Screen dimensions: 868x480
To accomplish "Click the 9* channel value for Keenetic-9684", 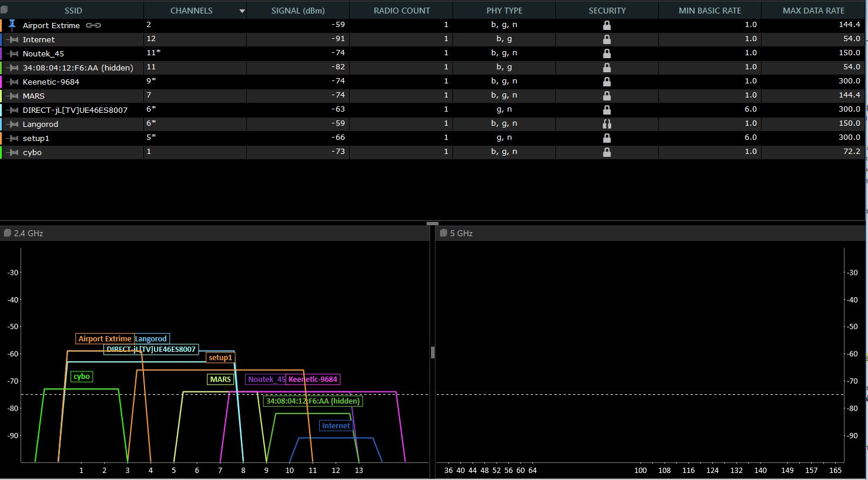I will pyautogui.click(x=151, y=81).
